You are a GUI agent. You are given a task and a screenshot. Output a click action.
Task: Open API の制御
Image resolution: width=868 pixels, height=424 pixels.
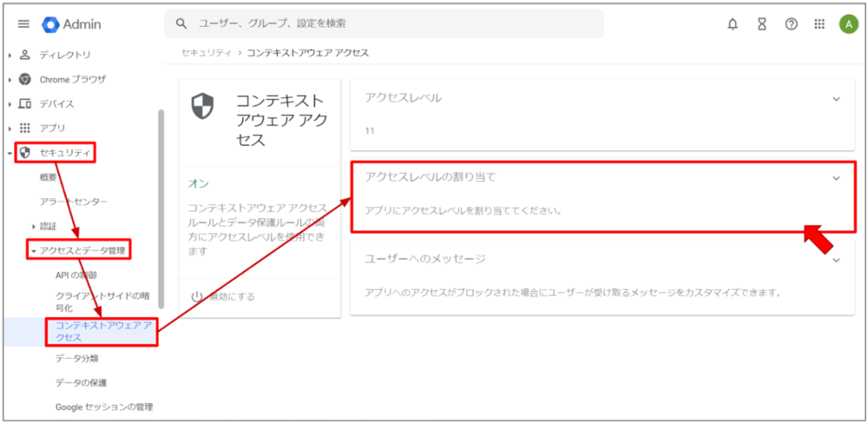(76, 275)
